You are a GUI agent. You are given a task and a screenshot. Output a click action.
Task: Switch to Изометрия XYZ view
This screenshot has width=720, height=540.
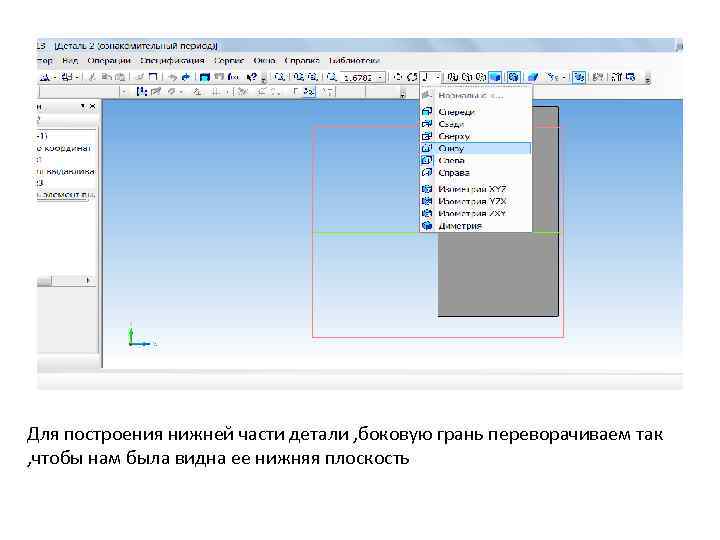pos(475,189)
